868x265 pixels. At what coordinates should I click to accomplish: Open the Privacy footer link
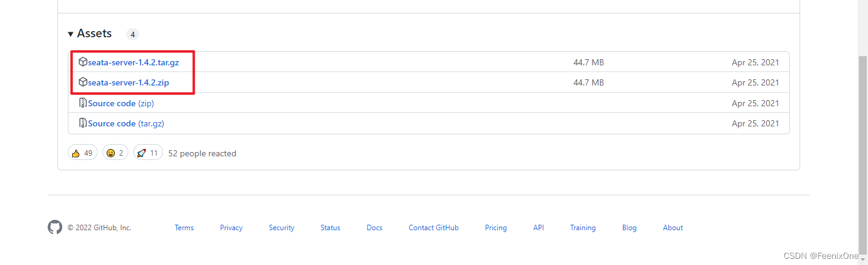[231, 228]
